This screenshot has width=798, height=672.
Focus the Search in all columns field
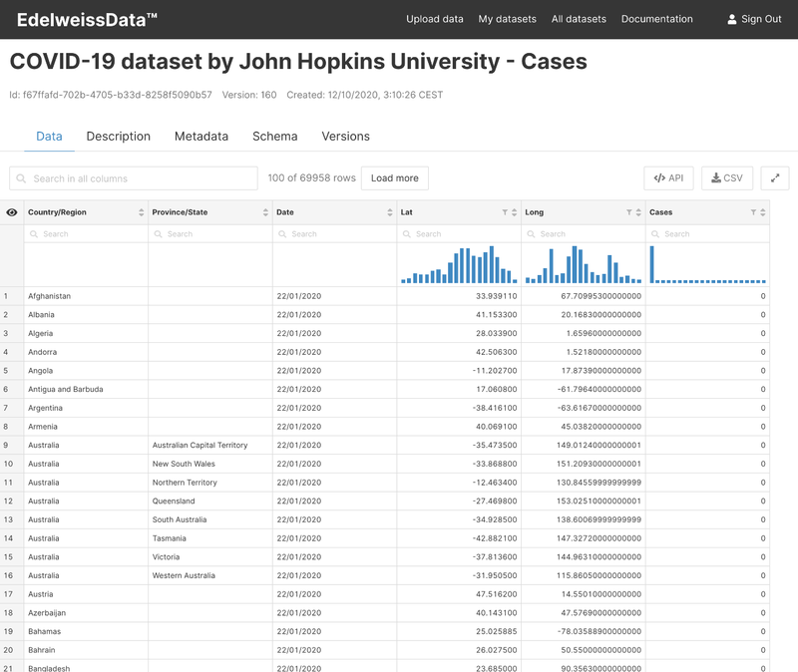point(134,178)
